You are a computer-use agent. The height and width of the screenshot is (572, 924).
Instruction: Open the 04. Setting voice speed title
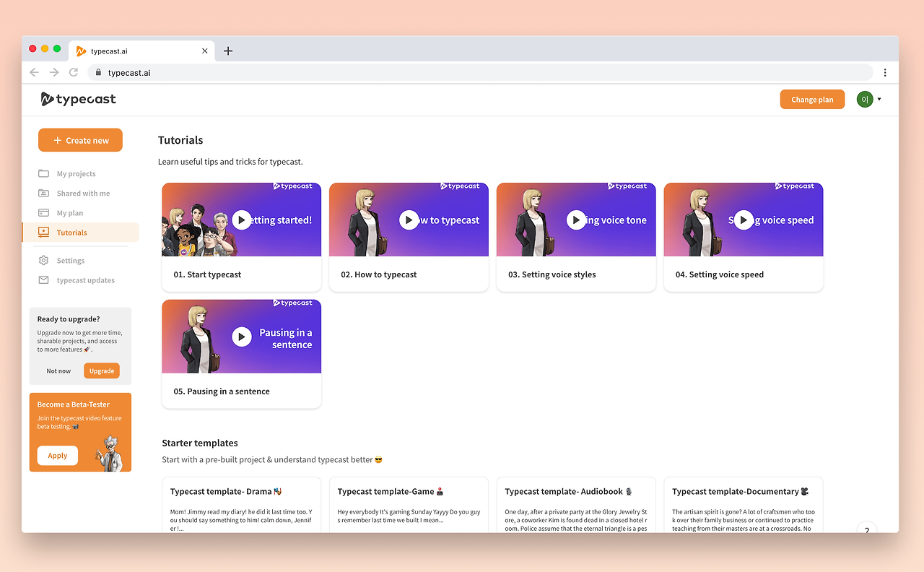click(x=720, y=274)
